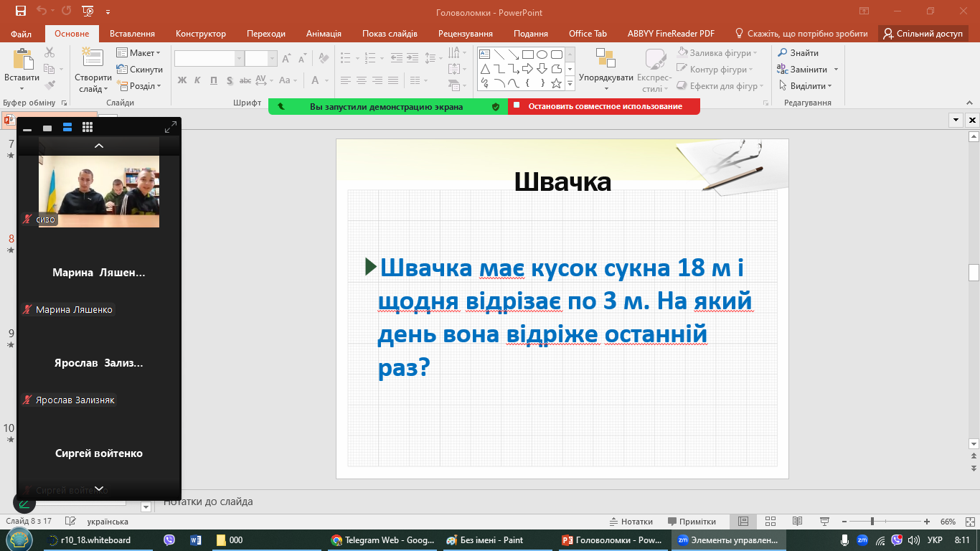This screenshot has width=980, height=551.
Task: Toggle Reading View in the status bar
Action: [797, 522]
